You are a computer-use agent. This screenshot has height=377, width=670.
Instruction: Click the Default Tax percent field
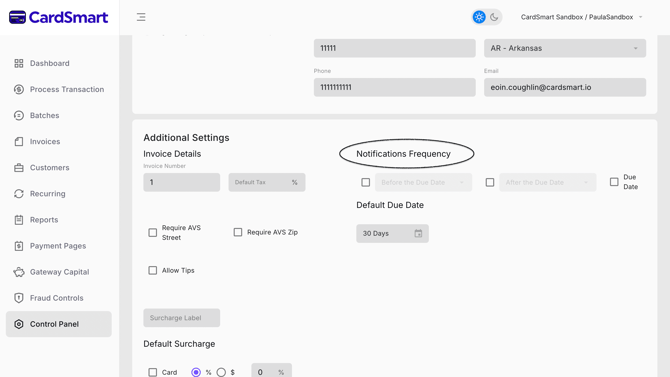pos(267,182)
